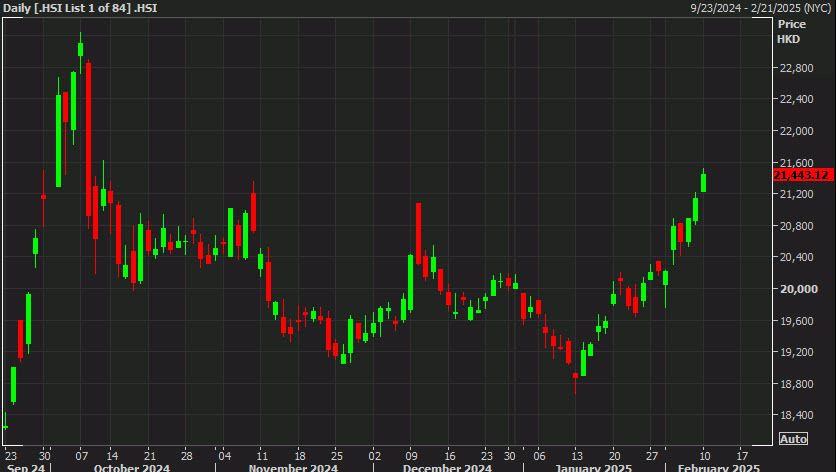Click the 'October 2024' month label
This screenshot has height=472, width=836.
point(132,468)
